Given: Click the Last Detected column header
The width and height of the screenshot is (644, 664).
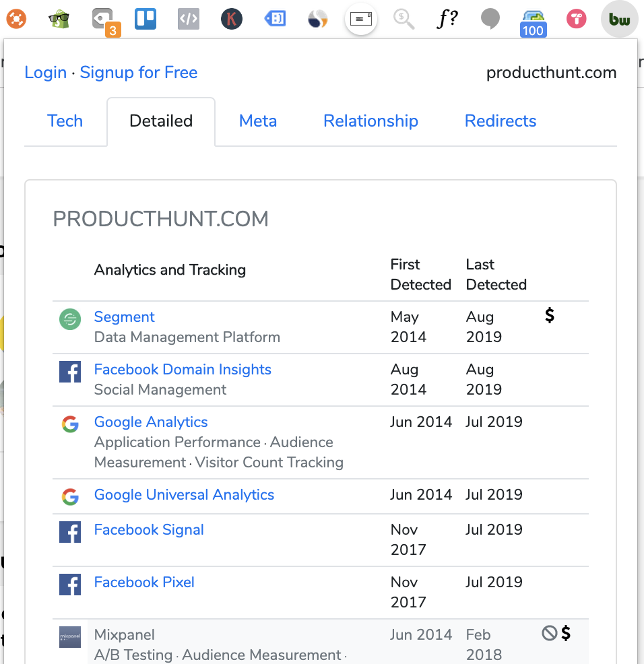Looking at the screenshot, I should (496, 274).
